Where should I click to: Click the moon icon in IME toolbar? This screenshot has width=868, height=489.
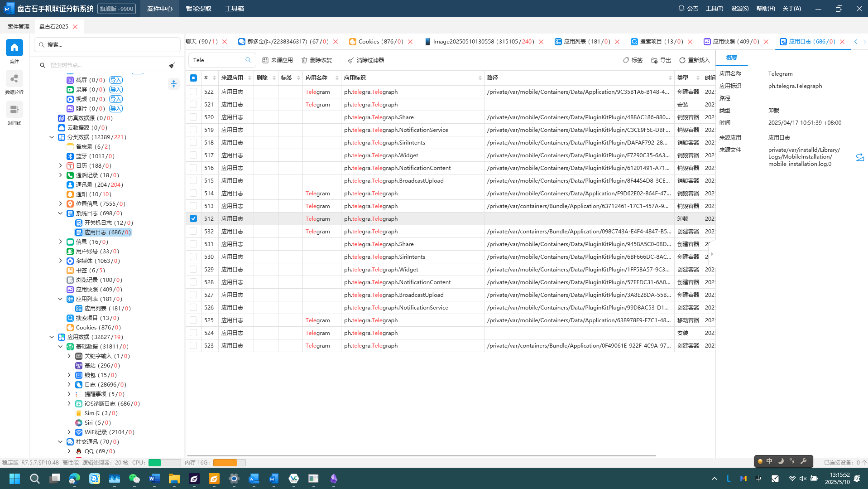click(781, 461)
